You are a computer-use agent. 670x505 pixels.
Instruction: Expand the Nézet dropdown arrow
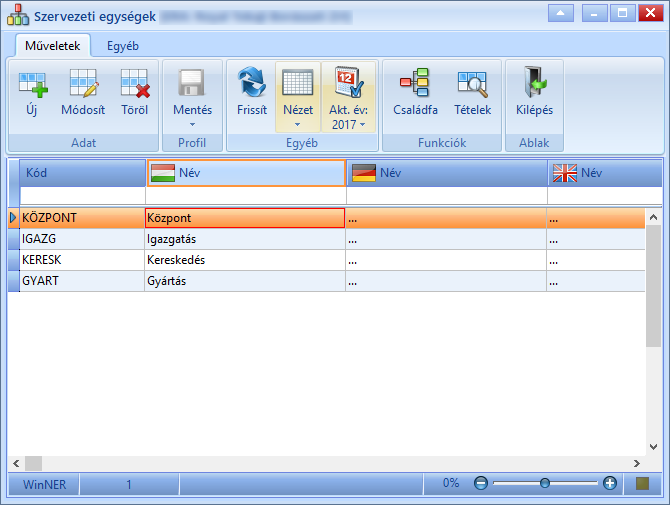(298, 124)
